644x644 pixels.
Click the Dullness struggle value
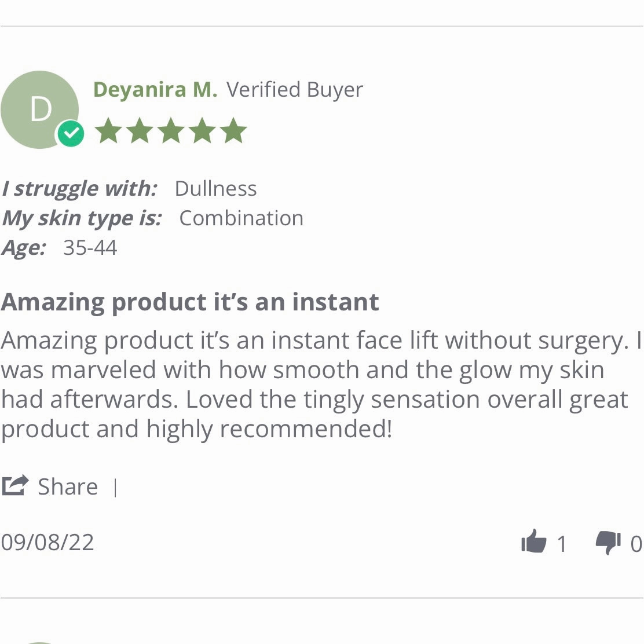(215, 189)
